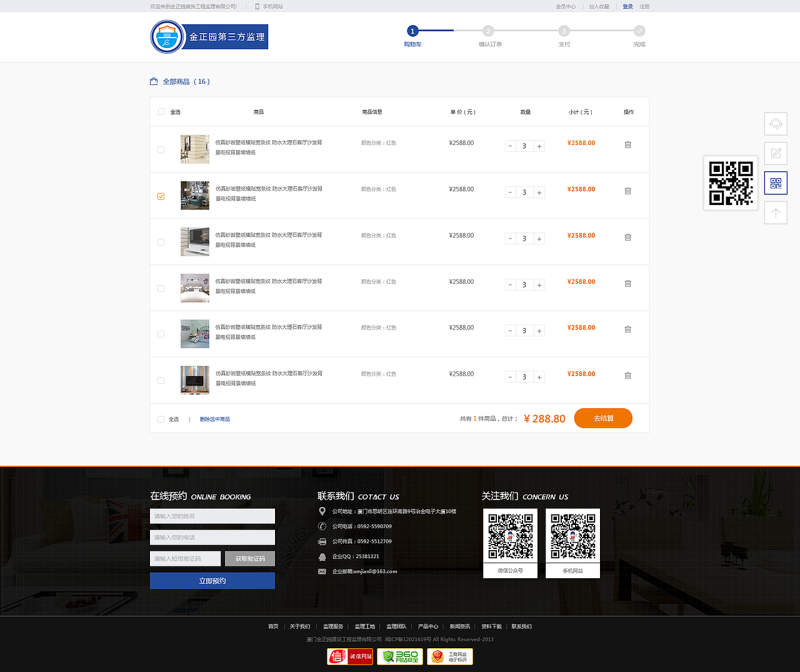Check the wall-mounted TV item checkbox
The width and height of the screenshot is (800, 672).
[x=161, y=243]
